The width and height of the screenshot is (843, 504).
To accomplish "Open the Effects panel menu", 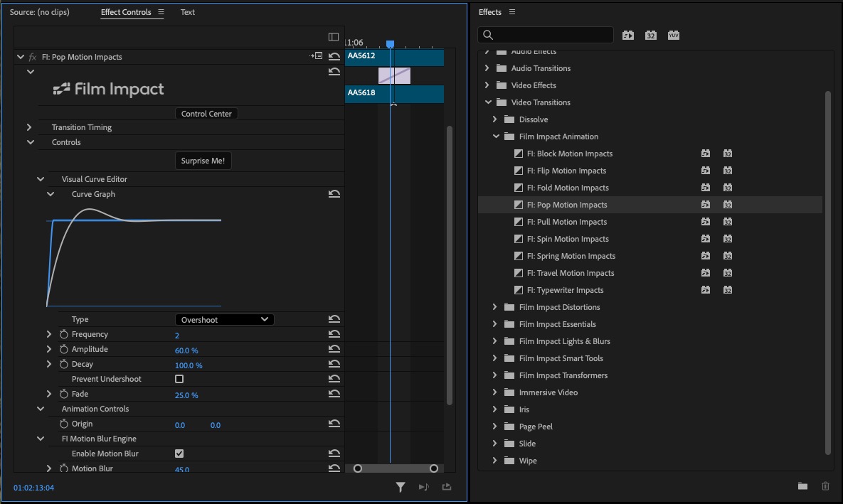I will [512, 12].
